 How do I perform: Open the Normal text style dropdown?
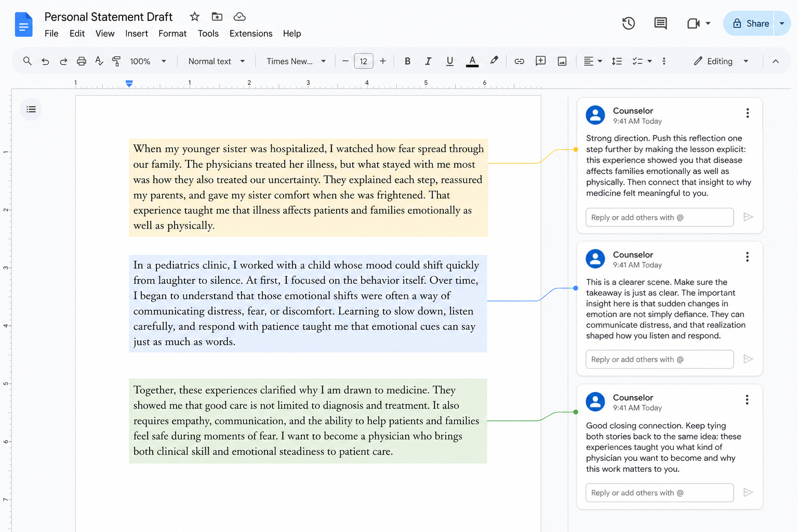pyautogui.click(x=217, y=61)
